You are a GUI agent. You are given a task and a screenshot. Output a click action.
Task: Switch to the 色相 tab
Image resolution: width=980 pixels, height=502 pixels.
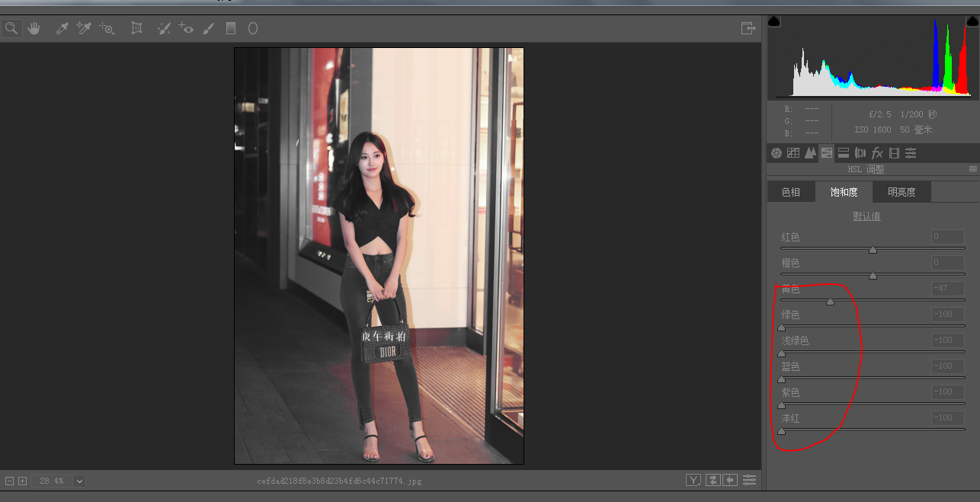pos(791,192)
